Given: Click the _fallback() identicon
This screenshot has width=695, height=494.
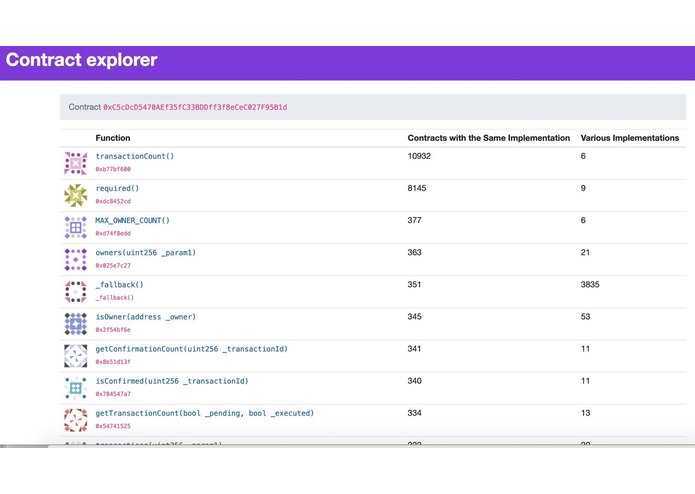Looking at the screenshot, I should tap(76, 292).
